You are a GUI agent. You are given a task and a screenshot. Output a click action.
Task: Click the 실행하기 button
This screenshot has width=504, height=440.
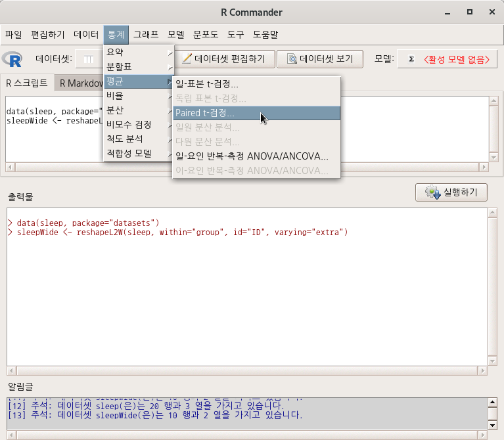click(451, 192)
